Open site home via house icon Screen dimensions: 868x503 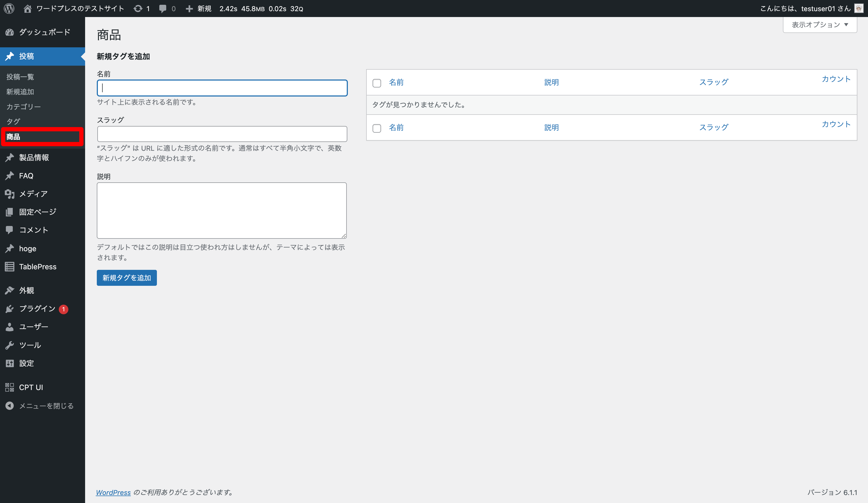pos(28,8)
